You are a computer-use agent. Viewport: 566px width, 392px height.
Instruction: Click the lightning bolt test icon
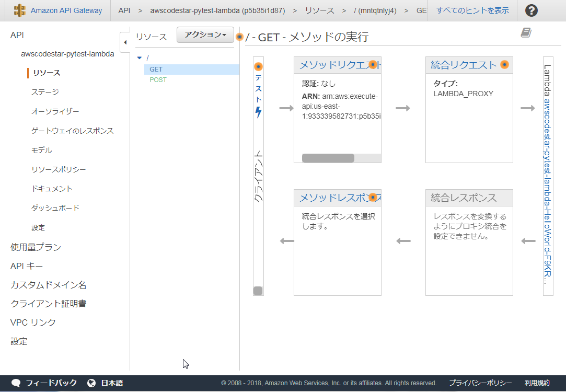click(258, 111)
